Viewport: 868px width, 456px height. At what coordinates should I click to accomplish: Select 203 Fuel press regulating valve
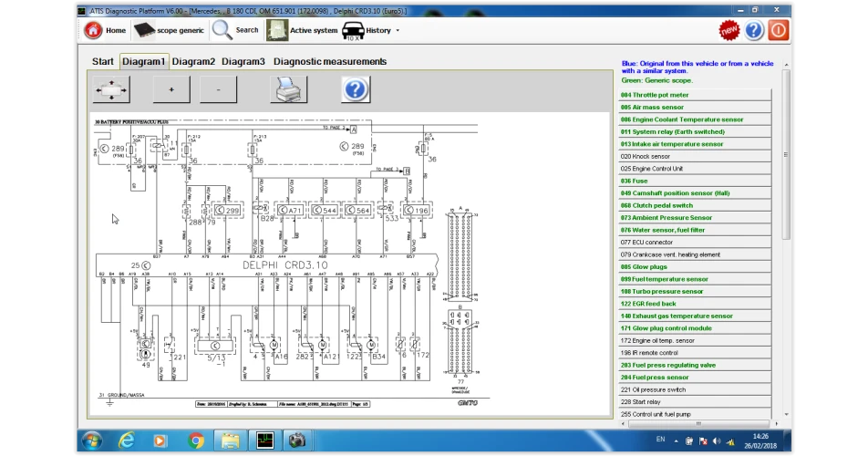(695, 365)
